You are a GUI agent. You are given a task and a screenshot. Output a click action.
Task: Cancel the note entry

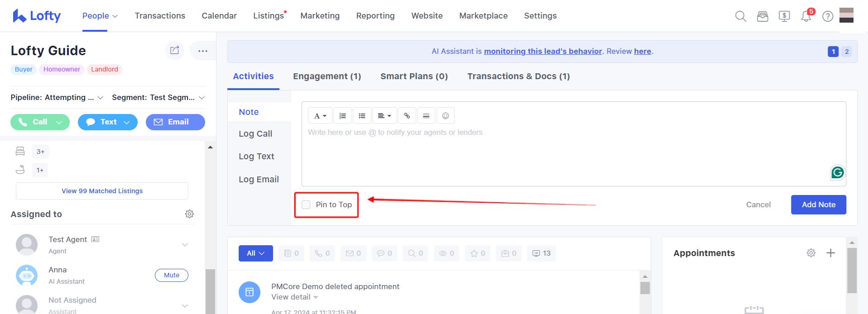click(x=758, y=205)
